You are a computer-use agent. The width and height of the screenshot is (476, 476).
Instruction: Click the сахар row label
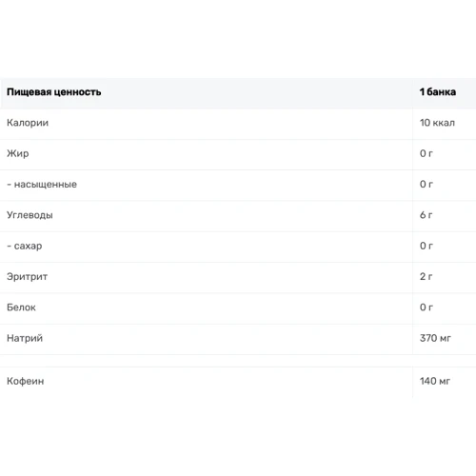[x=25, y=246]
